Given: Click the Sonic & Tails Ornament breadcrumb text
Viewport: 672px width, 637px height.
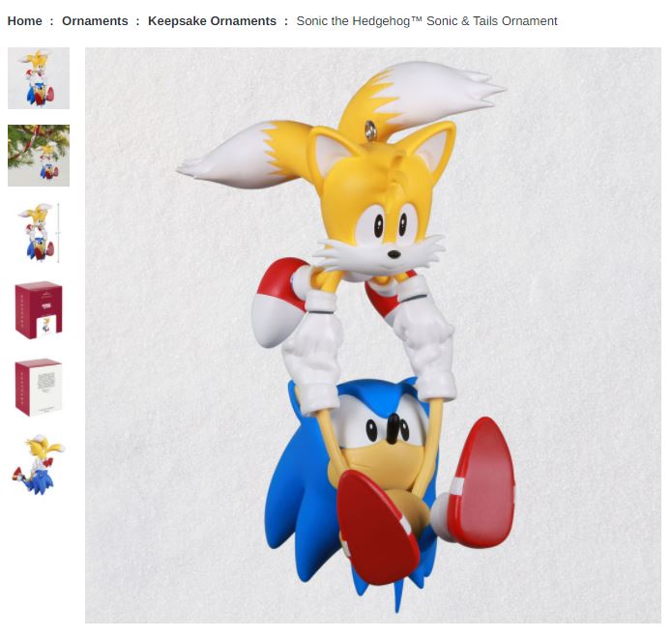Looking at the screenshot, I should [426, 21].
